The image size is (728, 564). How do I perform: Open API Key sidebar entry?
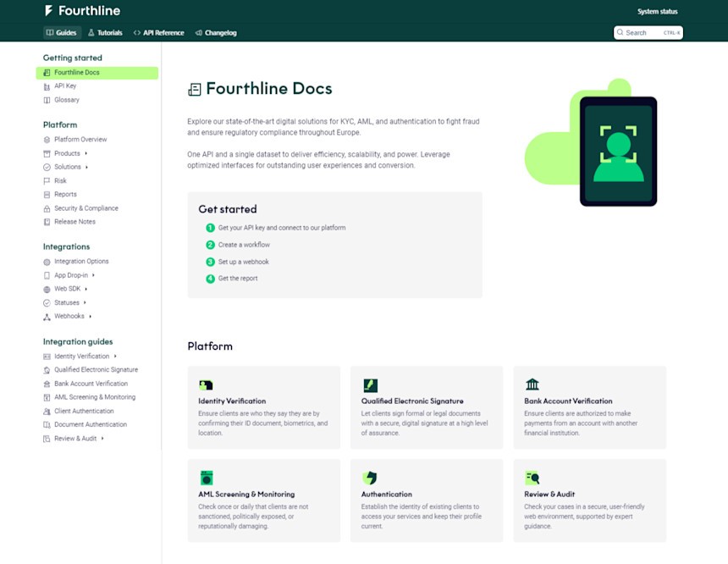[x=65, y=86]
